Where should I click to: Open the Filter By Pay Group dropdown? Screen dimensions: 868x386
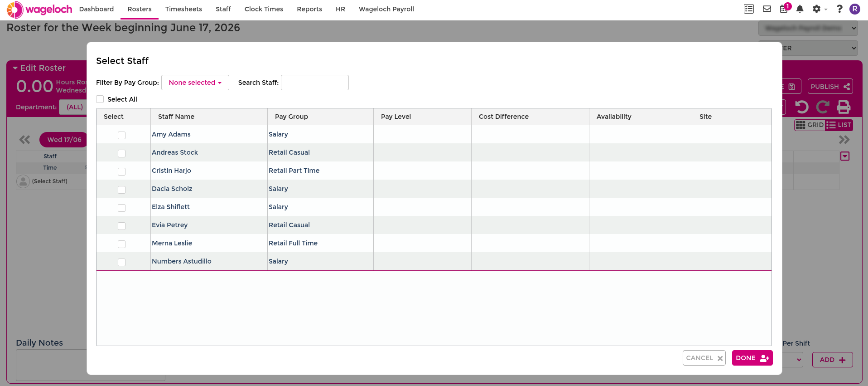(x=195, y=83)
